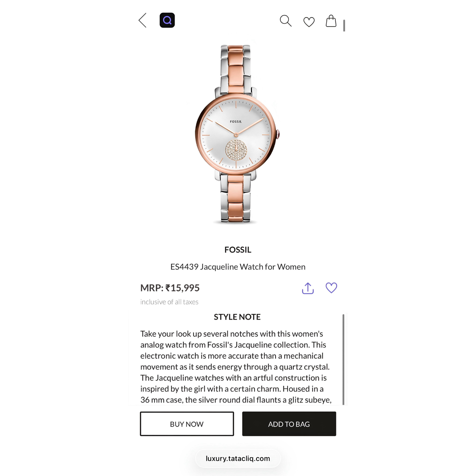The image size is (476, 476).
Task: Click the page scrollbar near the bag icon
Action: pyautogui.click(x=344, y=26)
